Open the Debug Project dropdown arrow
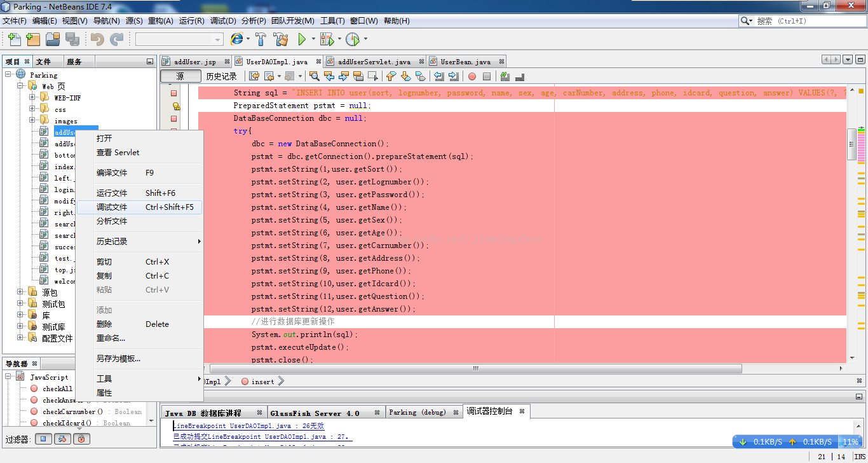Viewport: 868px width, 463px height. [x=339, y=39]
